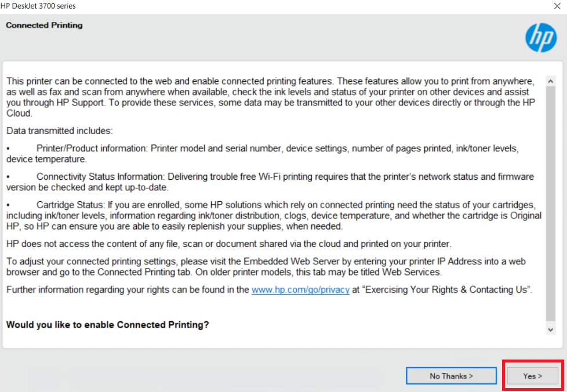This screenshot has width=567, height=392.
Task: Click the 'HP does not access' paragraph
Action: [x=228, y=244]
